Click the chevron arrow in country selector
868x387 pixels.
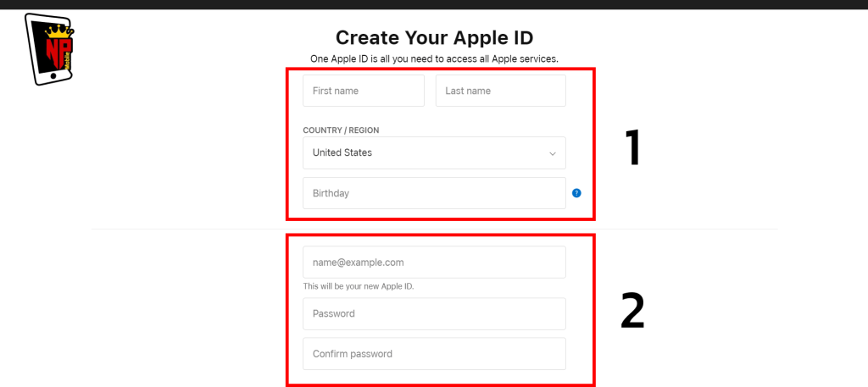click(552, 153)
